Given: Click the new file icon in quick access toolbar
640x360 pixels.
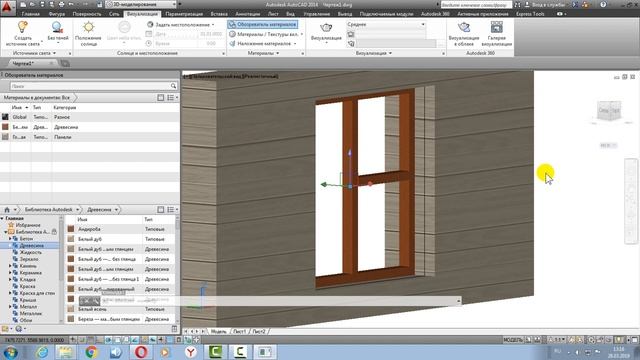Looking at the screenshot, I should pos(23,4).
